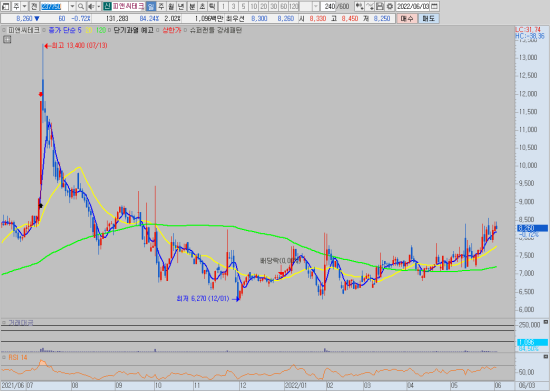
Task: Switch to the 월 monthly period tab
Action: (171, 6)
